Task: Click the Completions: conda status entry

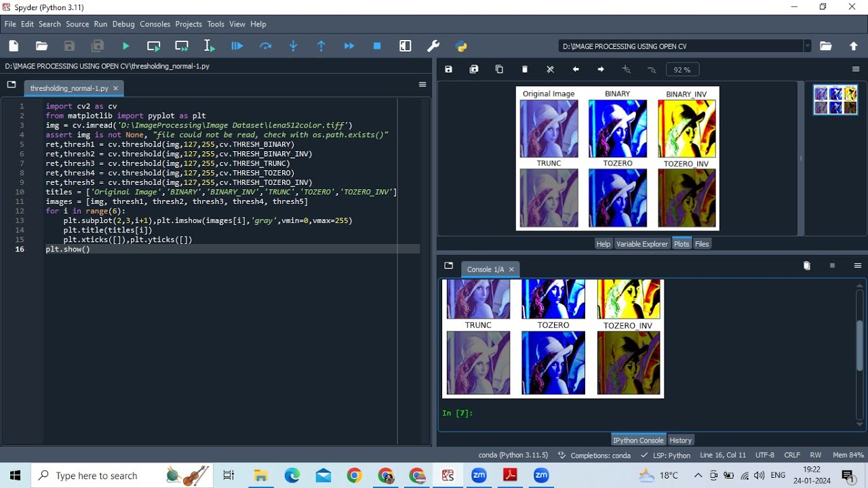Action: 595,455
